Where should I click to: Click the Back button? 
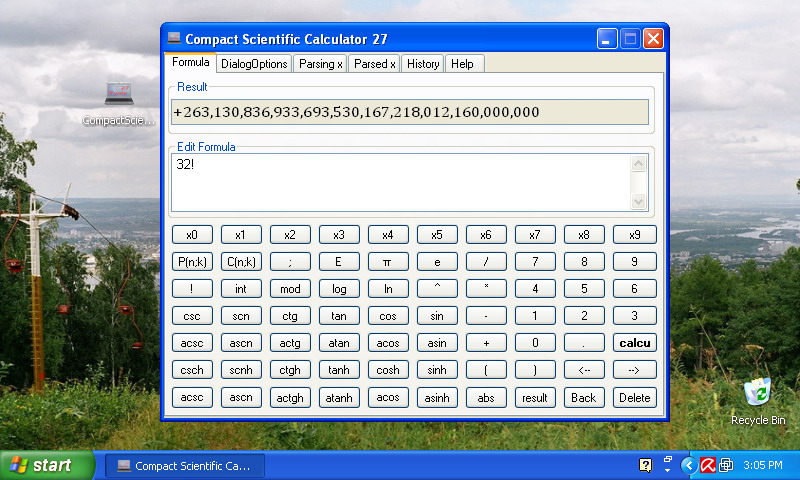(x=584, y=397)
